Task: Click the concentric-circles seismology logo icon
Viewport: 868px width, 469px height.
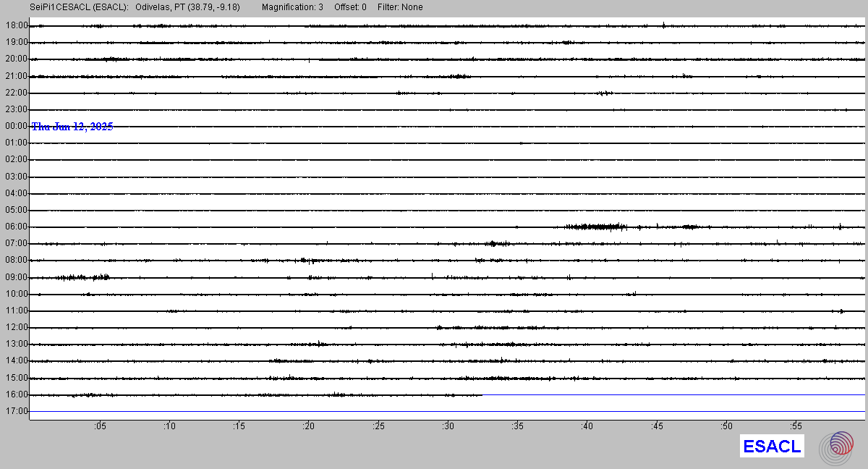Action: coord(836,447)
